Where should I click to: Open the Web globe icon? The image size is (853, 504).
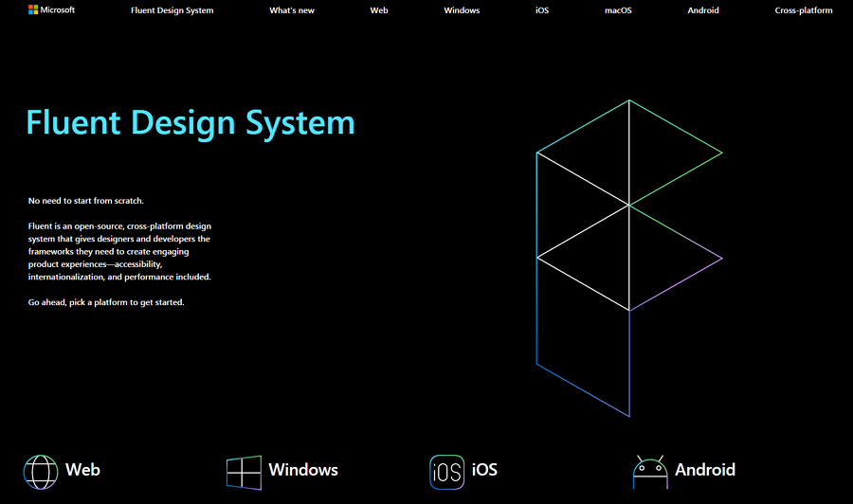(41, 472)
